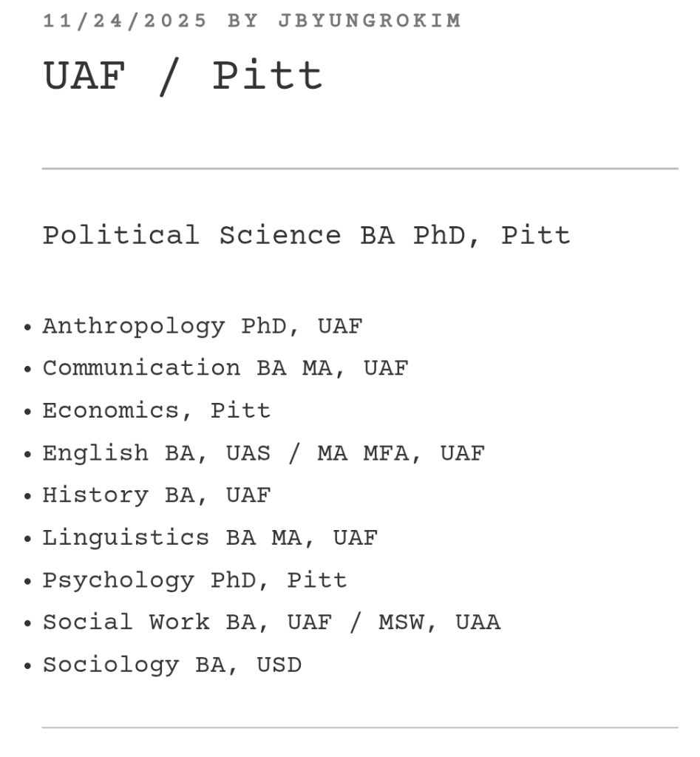
Task: Click 'MSW, UAA' on the Social Work line
Action: pos(440,622)
